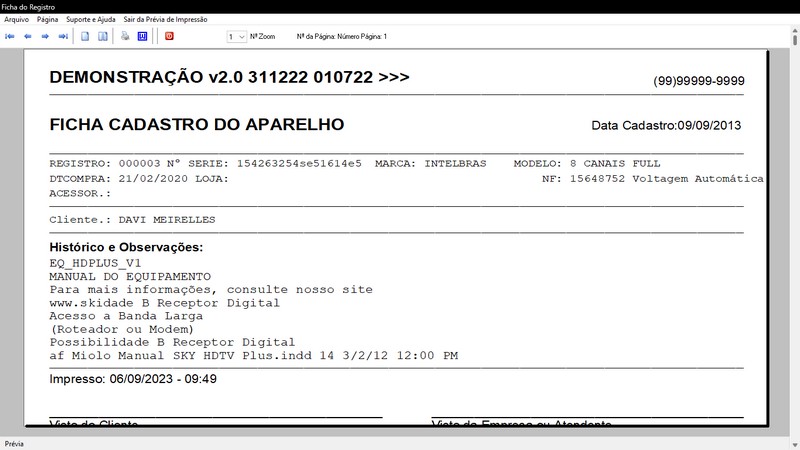This screenshot has height=450, width=800.
Task: Click 'DTCOMPRA: 21/02/2020' text
Action: click(118, 179)
